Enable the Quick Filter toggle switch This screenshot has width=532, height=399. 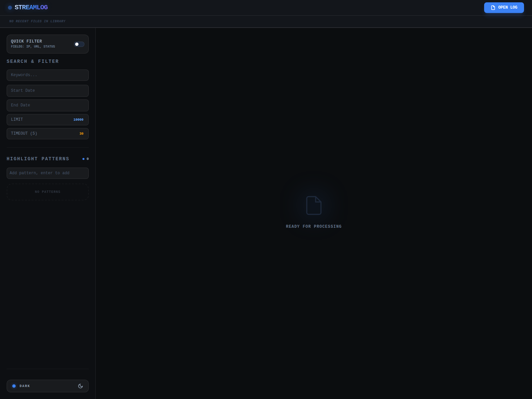79,44
